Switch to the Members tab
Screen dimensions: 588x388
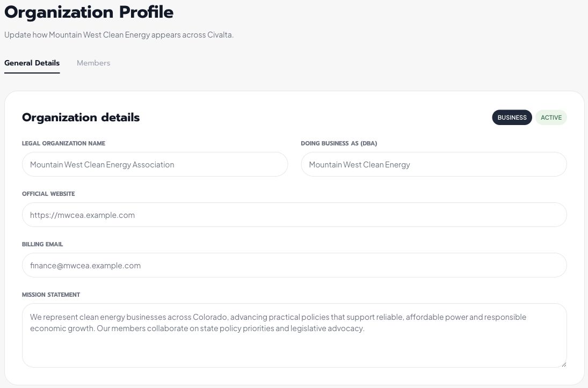click(x=93, y=63)
